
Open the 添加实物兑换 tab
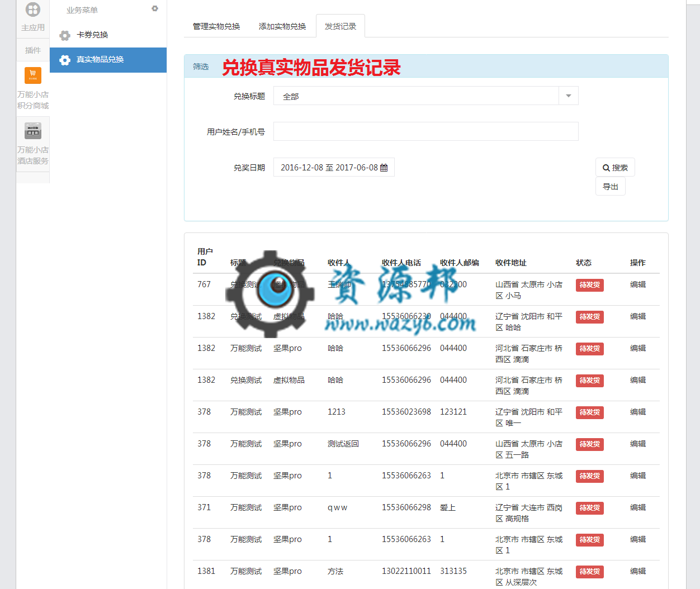pos(282,26)
